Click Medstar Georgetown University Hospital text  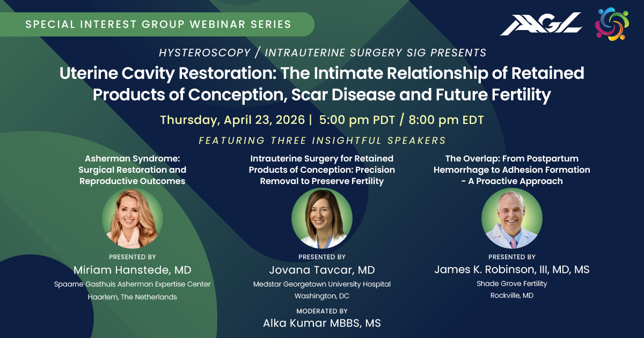click(322, 284)
